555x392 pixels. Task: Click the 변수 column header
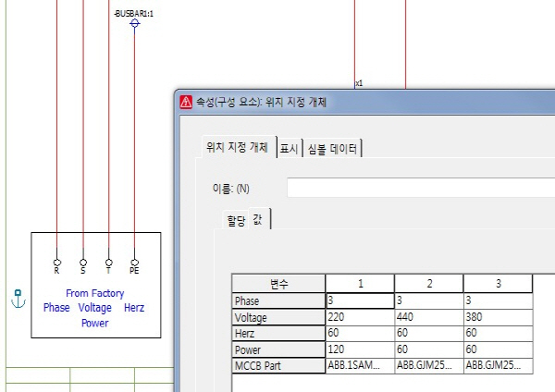[278, 284]
